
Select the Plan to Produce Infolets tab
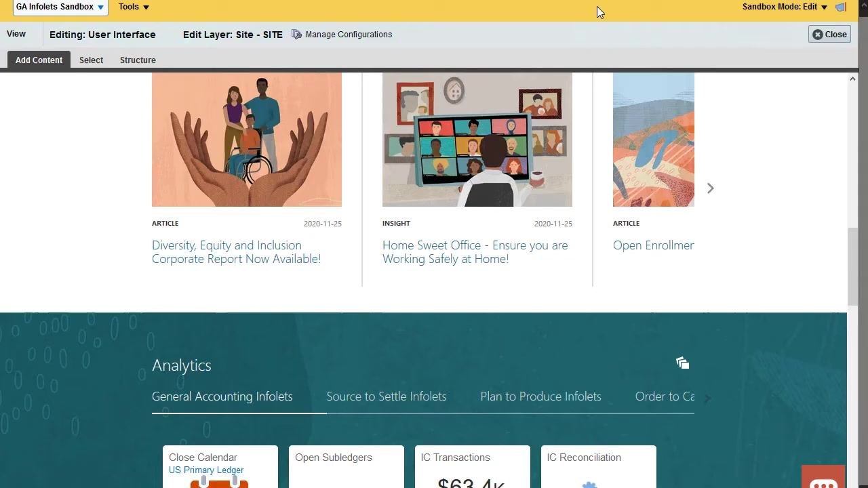540,396
